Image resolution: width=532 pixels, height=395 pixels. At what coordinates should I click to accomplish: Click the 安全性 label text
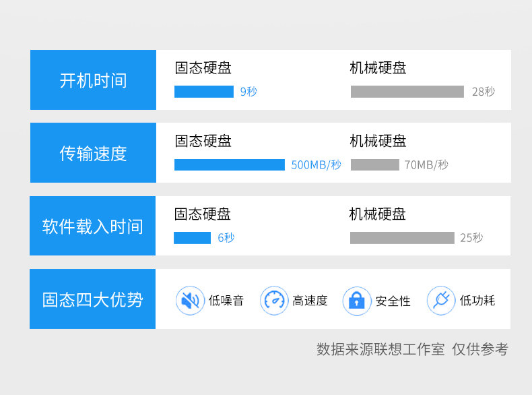[393, 301]
